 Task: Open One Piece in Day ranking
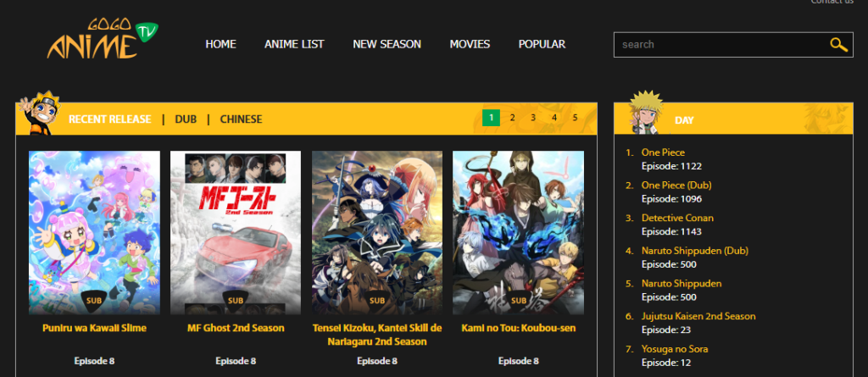[x=663, y=152]
